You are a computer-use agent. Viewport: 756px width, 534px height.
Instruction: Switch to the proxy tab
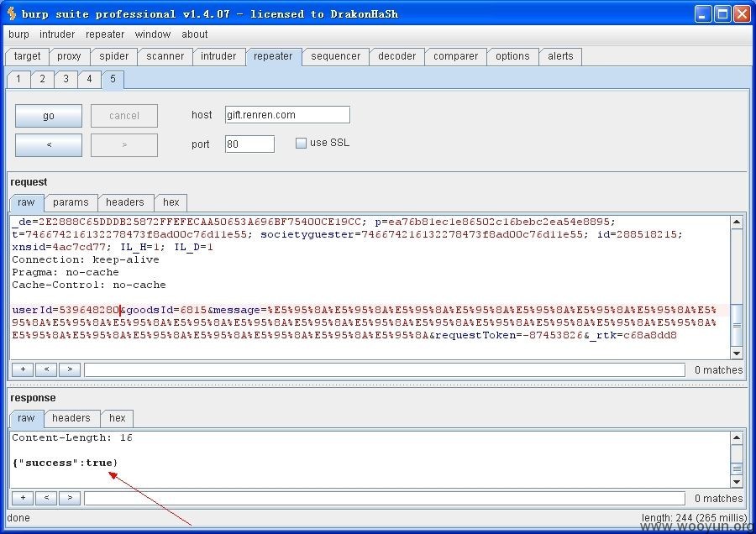(69, 56)
